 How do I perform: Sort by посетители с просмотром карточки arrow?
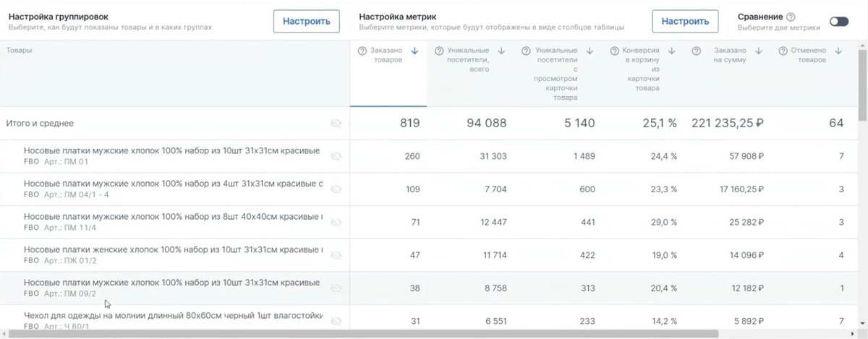click(x=590, y=51)
